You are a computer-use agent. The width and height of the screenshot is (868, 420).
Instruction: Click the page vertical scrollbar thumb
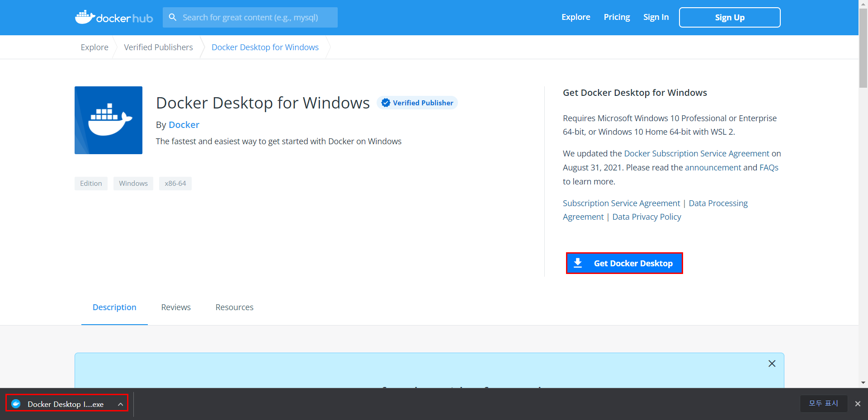(x=863, y=48)
